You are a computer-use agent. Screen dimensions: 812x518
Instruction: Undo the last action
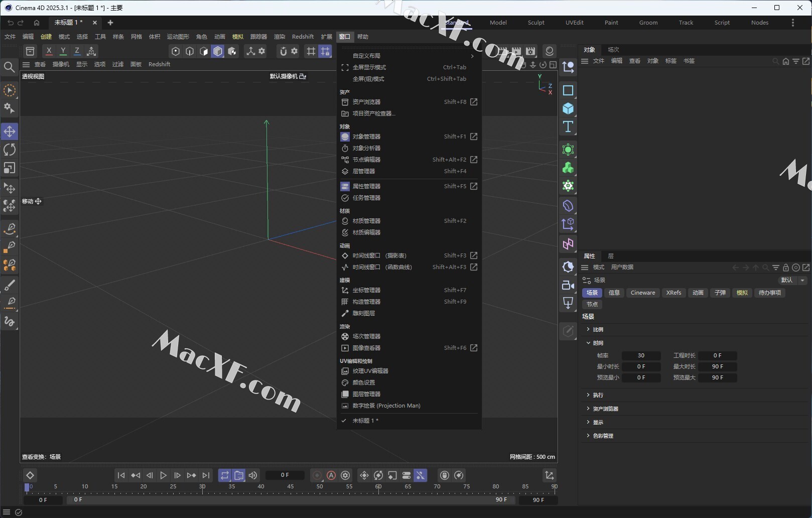pyautogui.click(x=11, y=23)
